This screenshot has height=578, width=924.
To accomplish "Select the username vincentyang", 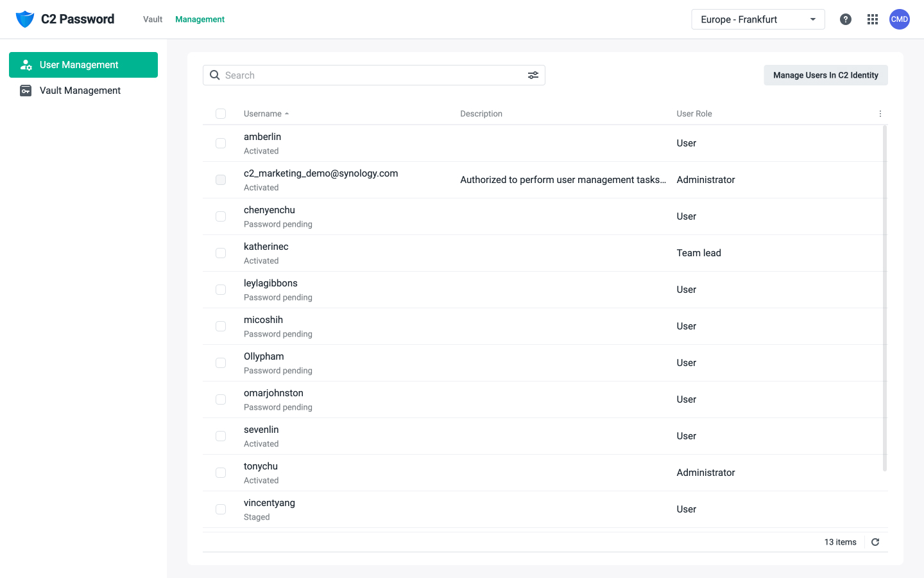I will tap(269, 502).
